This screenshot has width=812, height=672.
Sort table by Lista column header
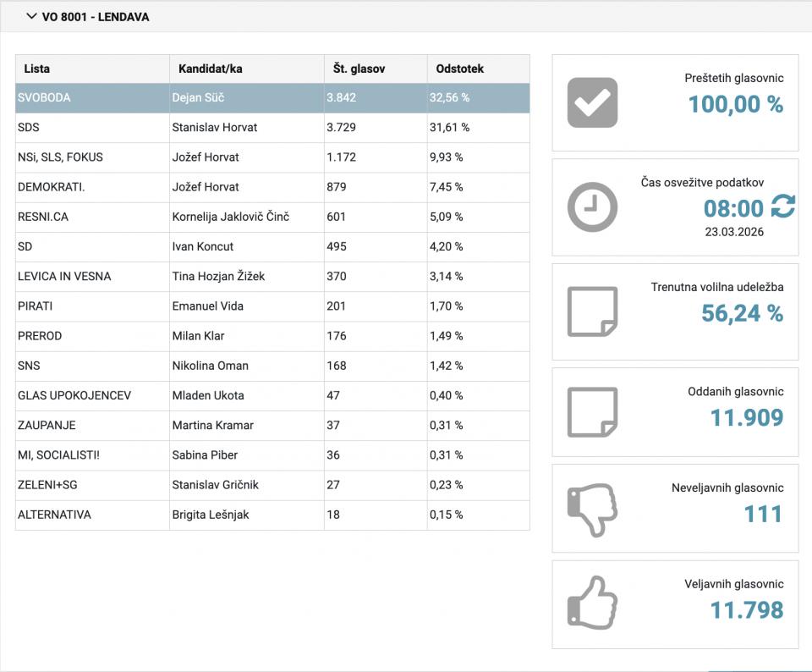click(37, 69)
